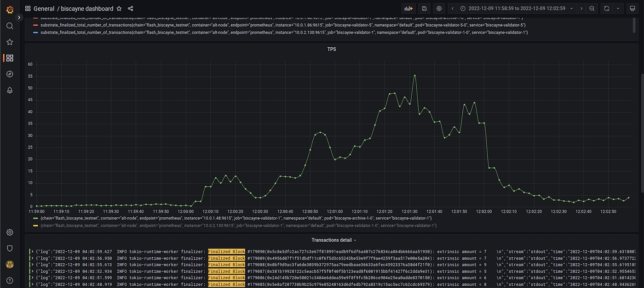The width and height of the screenshot is (644, 288).
Task: Click the General folder breadcrumb link
Action: tap(44, 8)
